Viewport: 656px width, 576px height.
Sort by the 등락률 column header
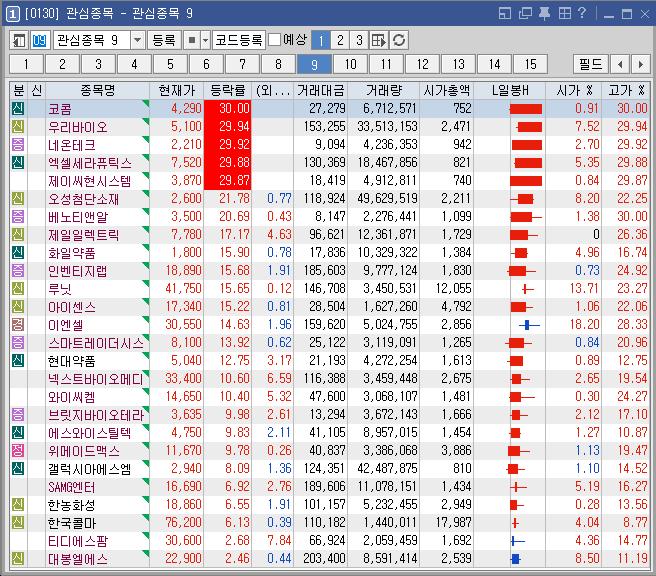[x=228, y=90]
